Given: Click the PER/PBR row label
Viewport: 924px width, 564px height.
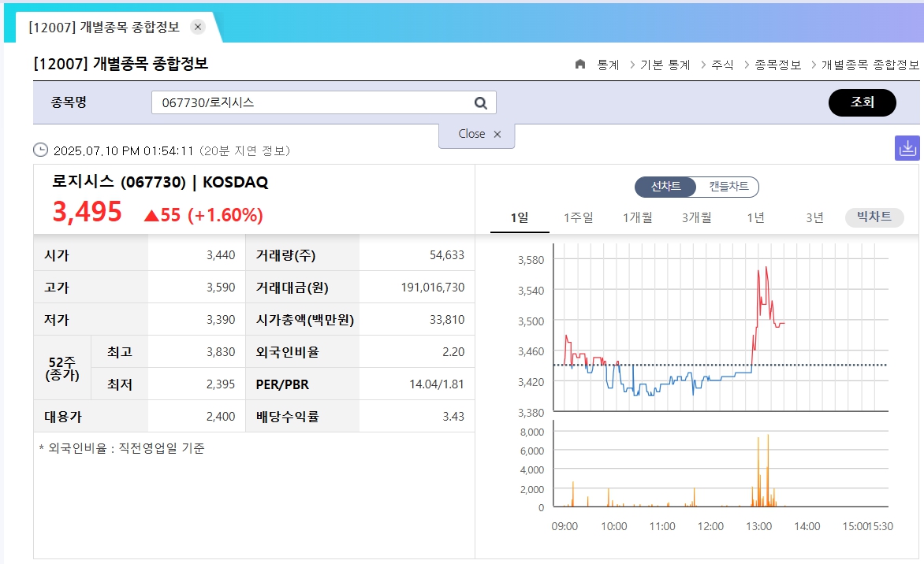Looking at the screenshot, I should [282, 384].
